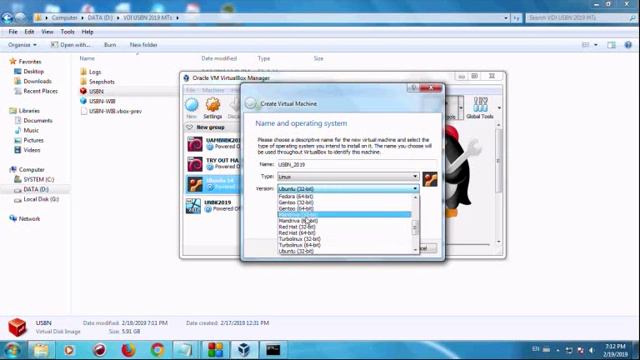Click the Open with button in Explorer

pyautogui.click(x=71, y=45)
